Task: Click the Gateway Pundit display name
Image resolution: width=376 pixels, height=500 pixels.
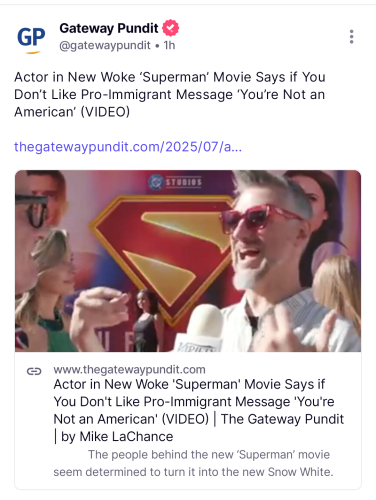Action: coord(109,28)
